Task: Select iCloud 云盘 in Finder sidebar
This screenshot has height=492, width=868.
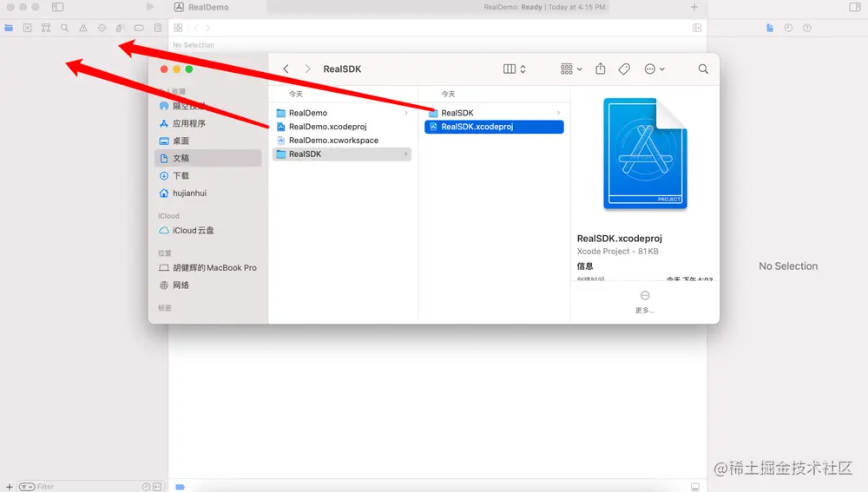Action: coord(209,230)
